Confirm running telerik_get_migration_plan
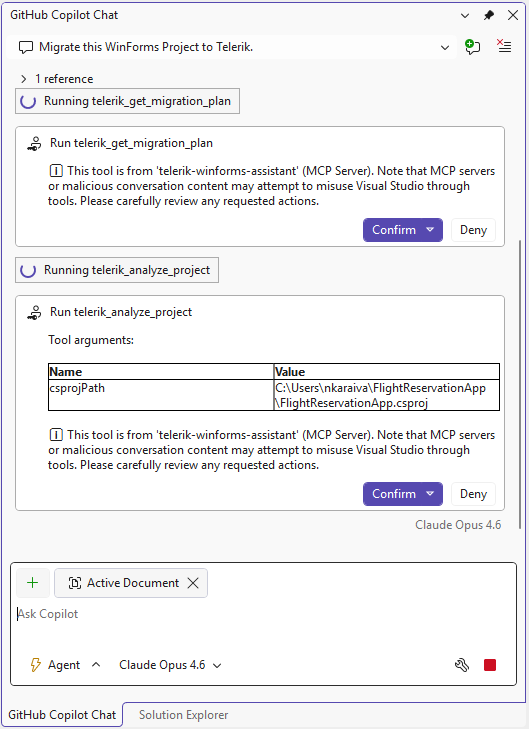This screenshot has height=729, width=529. (394, 230)
